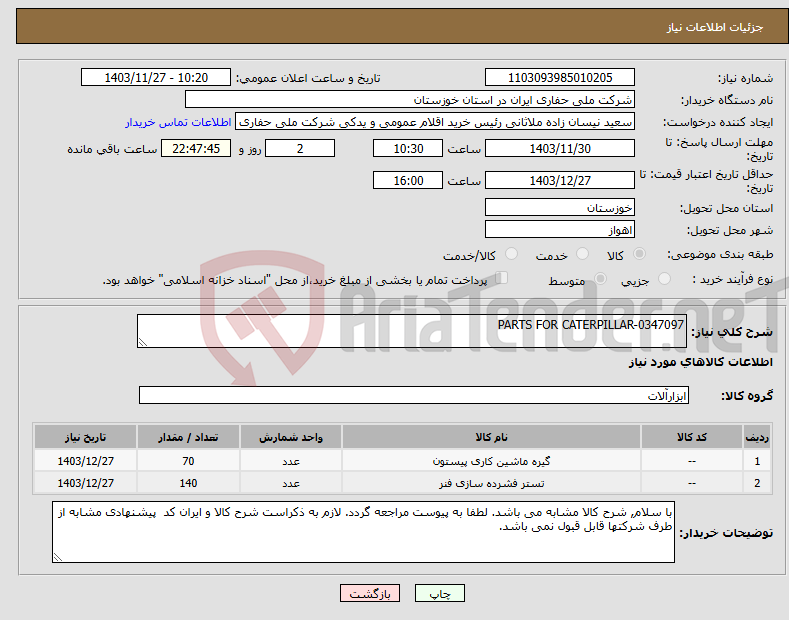Click the 1403/12/27 date in the فنر row
Screen dimensions: 789x620
[86, 483]
